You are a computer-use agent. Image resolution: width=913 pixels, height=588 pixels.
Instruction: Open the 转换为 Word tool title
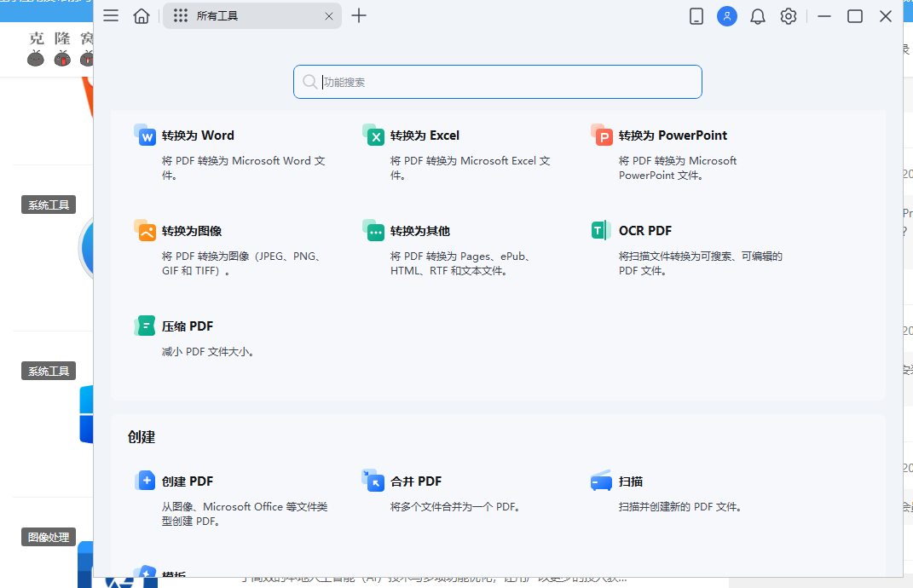(198, 135)
